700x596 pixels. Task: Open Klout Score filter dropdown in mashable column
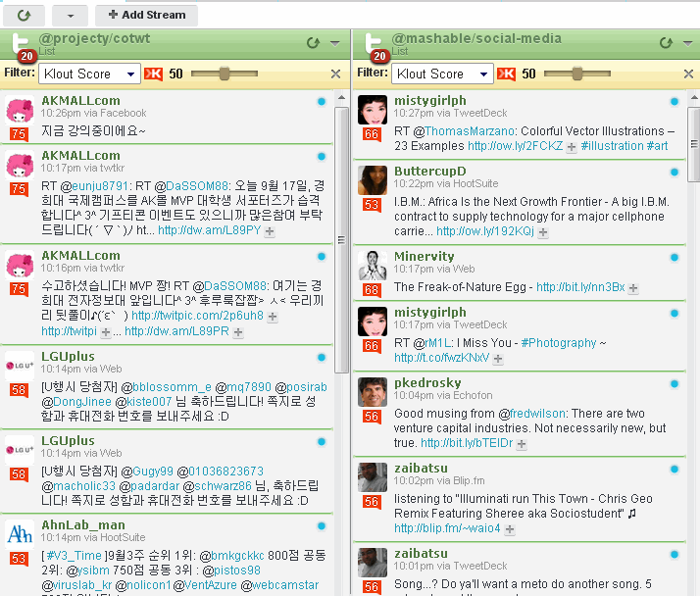point(442,74)
